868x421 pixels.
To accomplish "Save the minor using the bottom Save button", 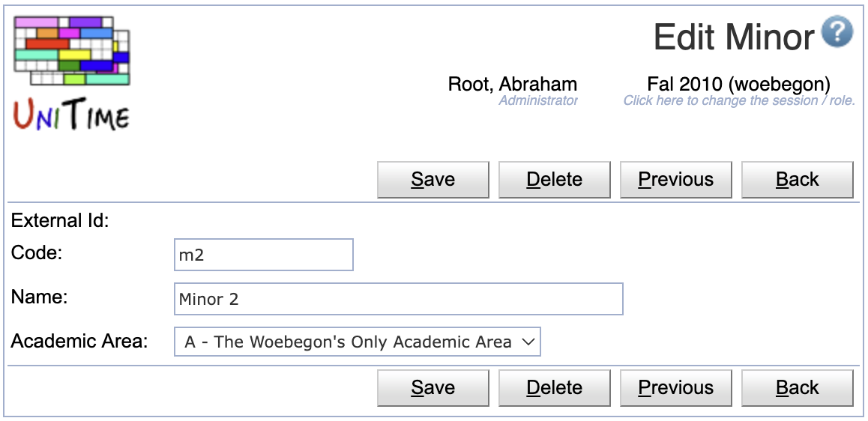I will 433,388.
